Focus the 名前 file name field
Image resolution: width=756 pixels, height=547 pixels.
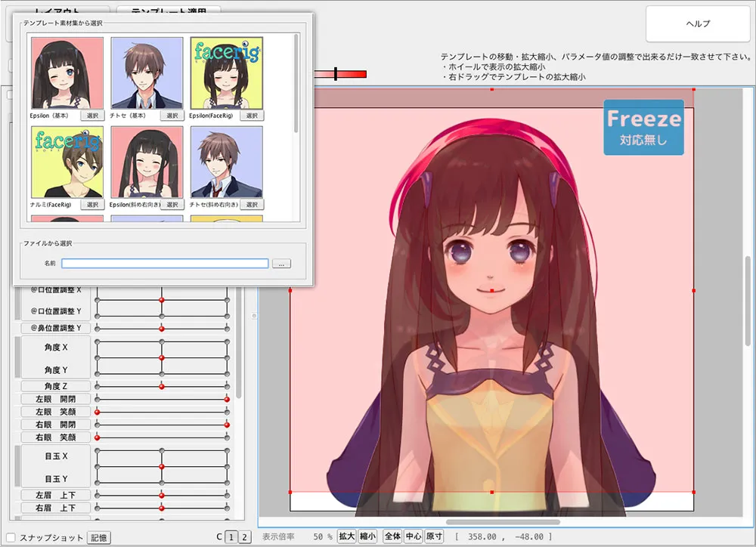tap(165, 264)
